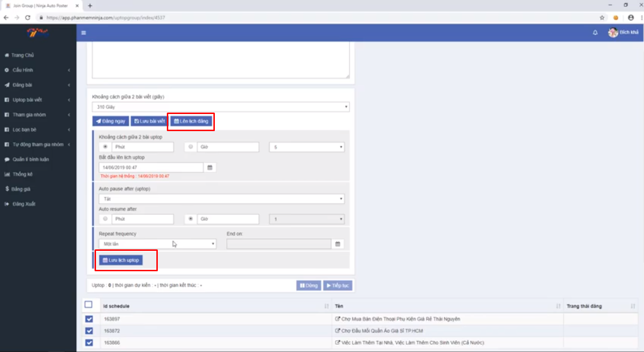The height and width of the screenshot is (352, 644).
Task: Click the Lưu bài viết button
Action: click(150, 121)
